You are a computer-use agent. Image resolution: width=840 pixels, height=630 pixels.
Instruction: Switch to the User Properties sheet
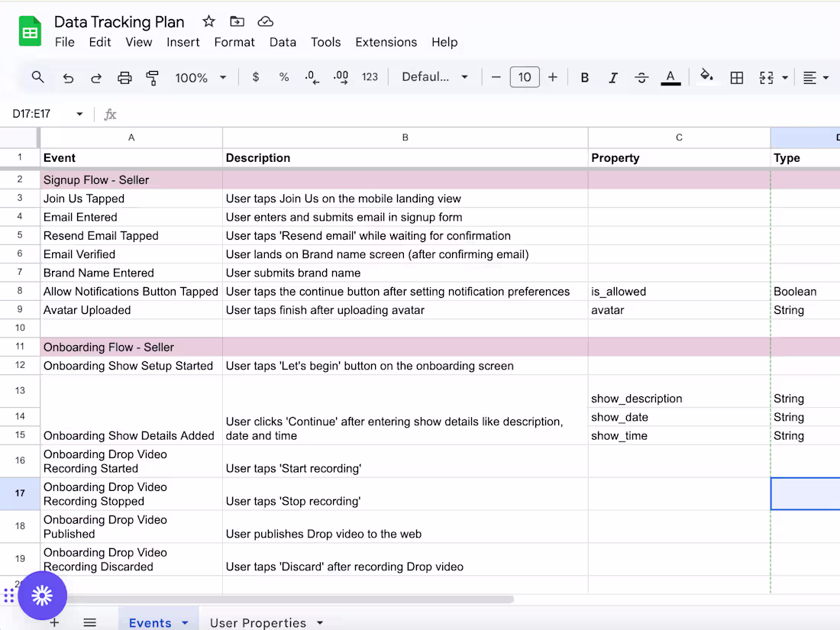pyautogui.click(x=259, y=622)
